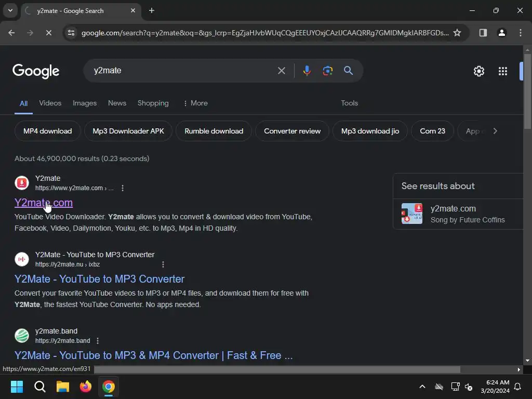532x399 pixels.
Task: Switch to the Shopping tab
Action: click(x=153, y=103)
